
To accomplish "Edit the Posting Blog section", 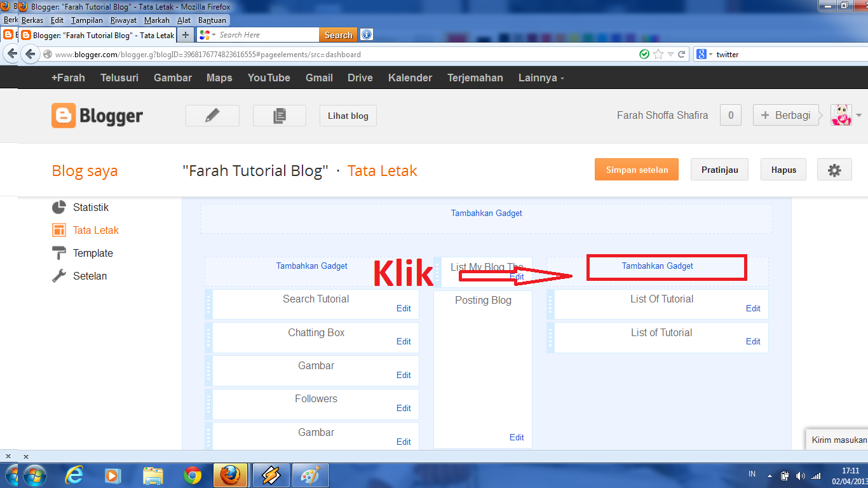I will coord(517,437).
